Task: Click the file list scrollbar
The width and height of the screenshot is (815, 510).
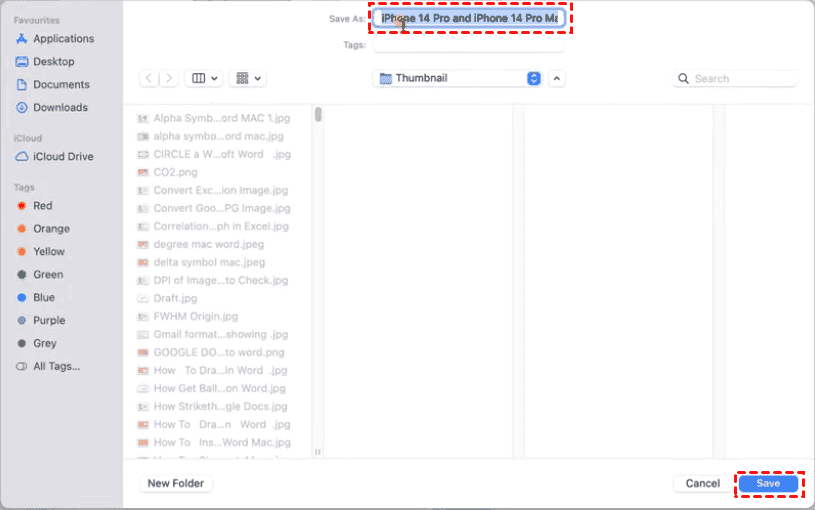Action: [318, 114]
